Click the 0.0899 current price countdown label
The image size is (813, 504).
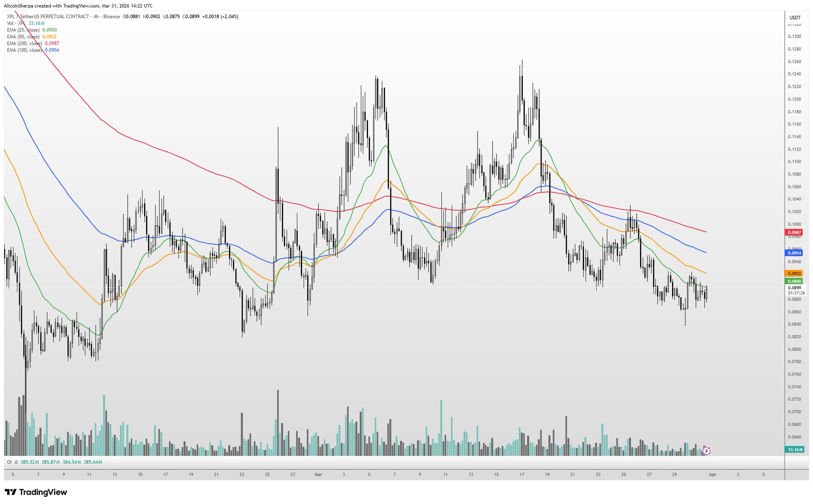(x=796, y=290)
